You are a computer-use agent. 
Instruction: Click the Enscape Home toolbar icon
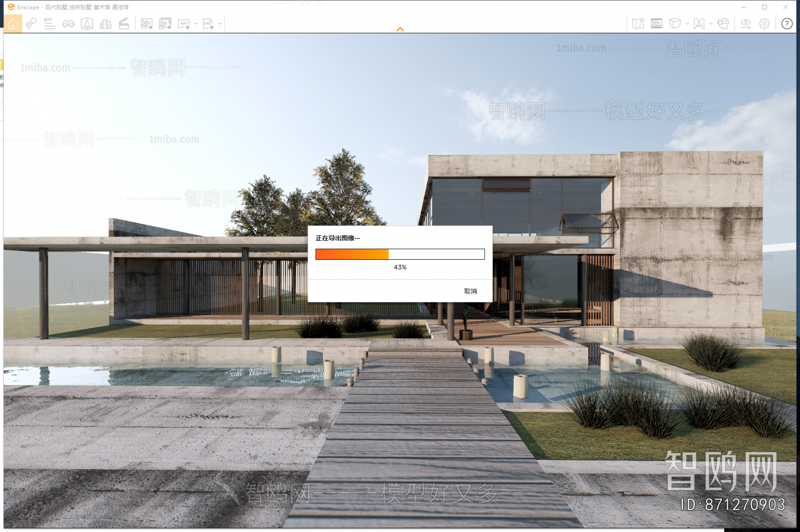click(13, 23)
